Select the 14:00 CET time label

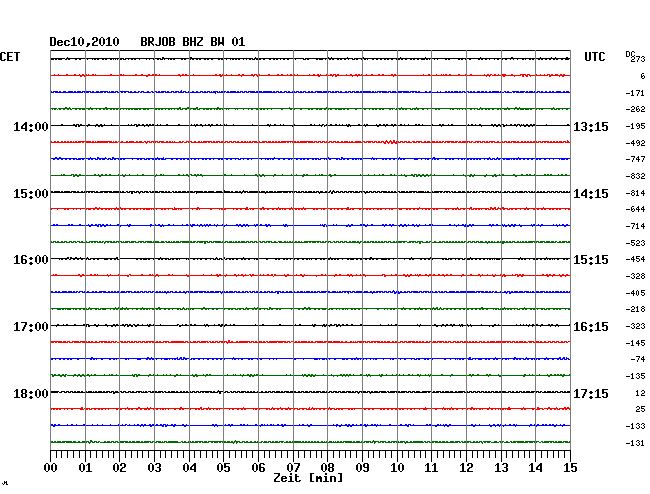[31, 126]
